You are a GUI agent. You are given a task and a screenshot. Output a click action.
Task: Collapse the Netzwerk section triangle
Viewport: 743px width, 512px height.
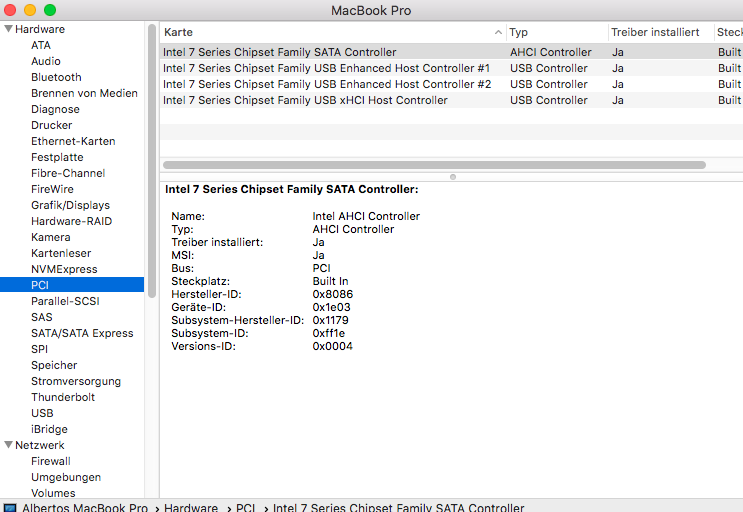(9, 445)
